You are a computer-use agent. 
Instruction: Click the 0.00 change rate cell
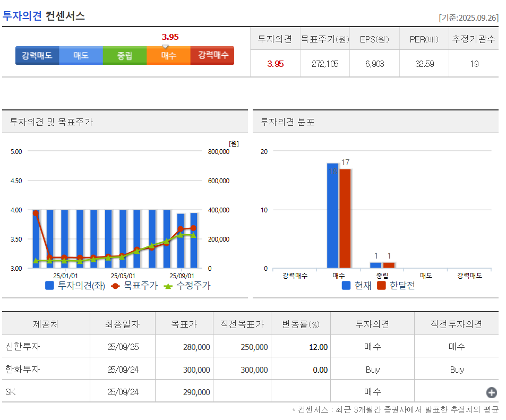[320, 370]
